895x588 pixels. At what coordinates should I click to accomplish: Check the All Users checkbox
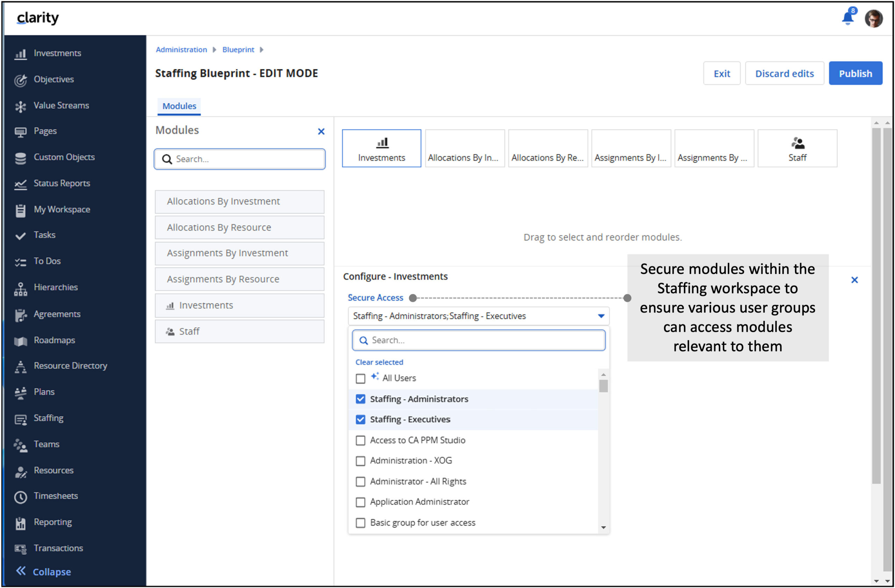(x=360, y=378)
